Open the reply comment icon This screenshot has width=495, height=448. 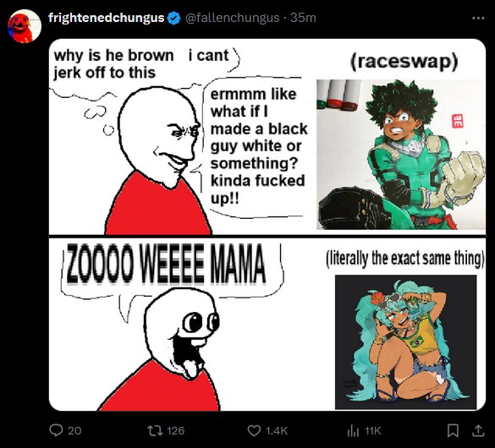[x=56, y=430]
